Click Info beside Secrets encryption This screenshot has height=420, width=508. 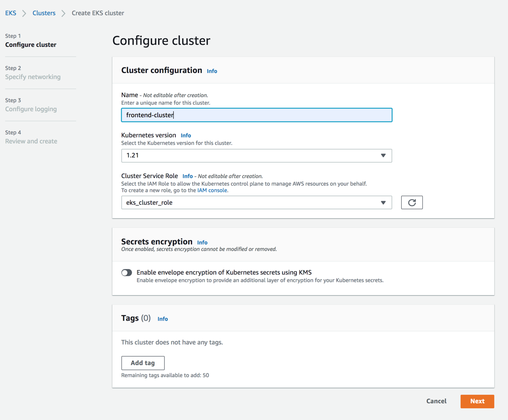[202, 242]
